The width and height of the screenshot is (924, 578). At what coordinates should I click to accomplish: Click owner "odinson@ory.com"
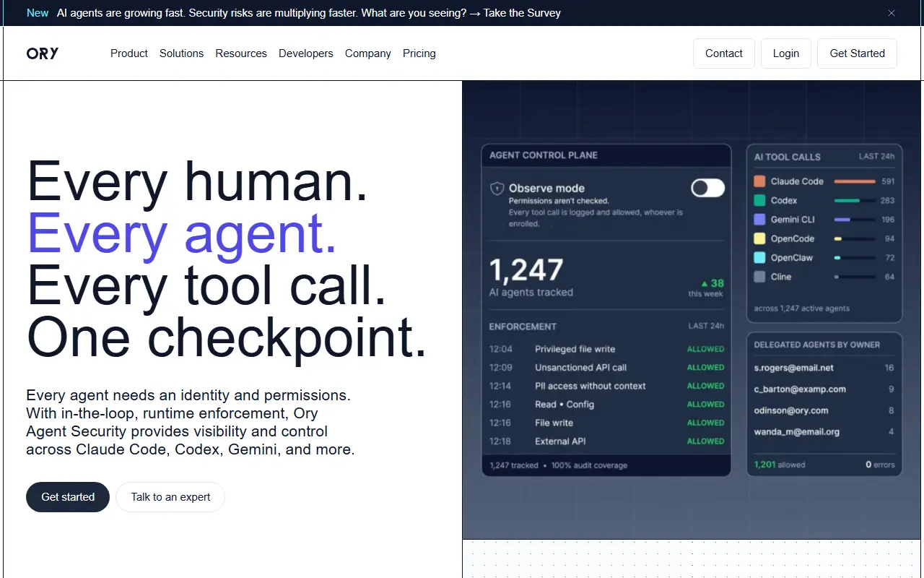[x=791, y=410]
